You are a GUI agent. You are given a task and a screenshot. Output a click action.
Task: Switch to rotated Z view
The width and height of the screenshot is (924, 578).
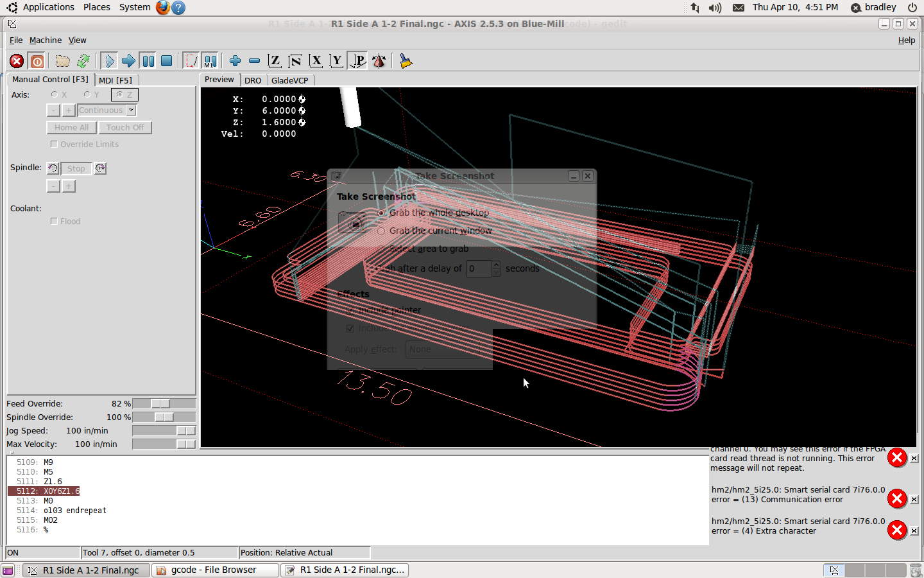[295, 61]
